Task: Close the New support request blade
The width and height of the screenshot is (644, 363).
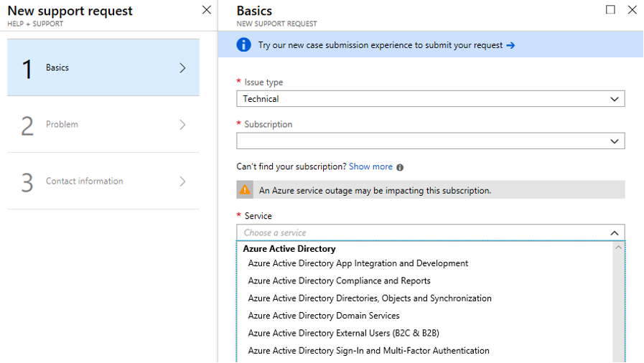Action: point(207,10)
